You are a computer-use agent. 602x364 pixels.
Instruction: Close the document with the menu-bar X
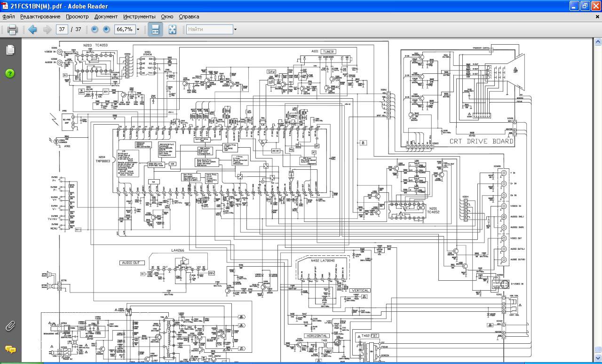tap(598, 16)
